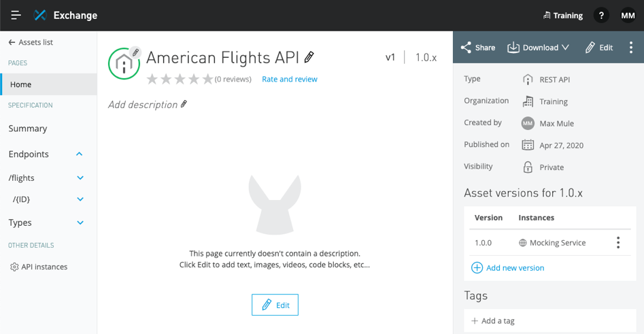The width and height of the screenshot is (644, 334).
Task: Rate with the fifth star
Action: point(208,79)
